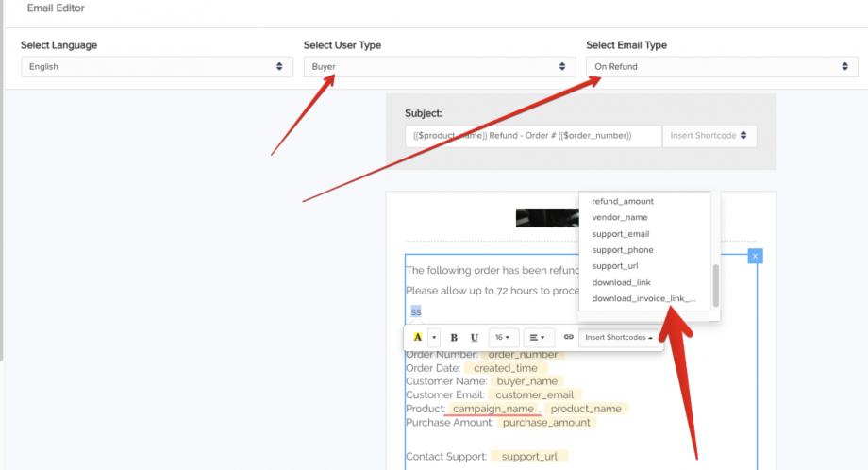
Task: Select refund_amount shortcode from list
Action: [x=623, y=201]
